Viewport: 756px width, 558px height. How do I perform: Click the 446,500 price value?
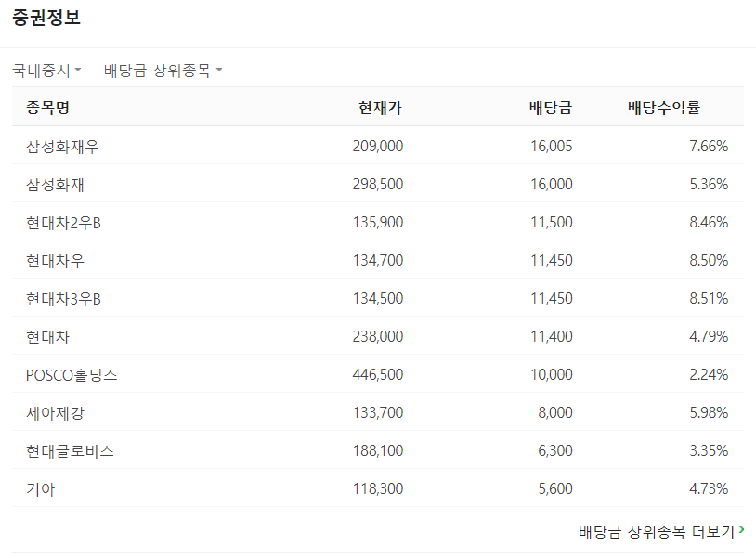(377, 374)
